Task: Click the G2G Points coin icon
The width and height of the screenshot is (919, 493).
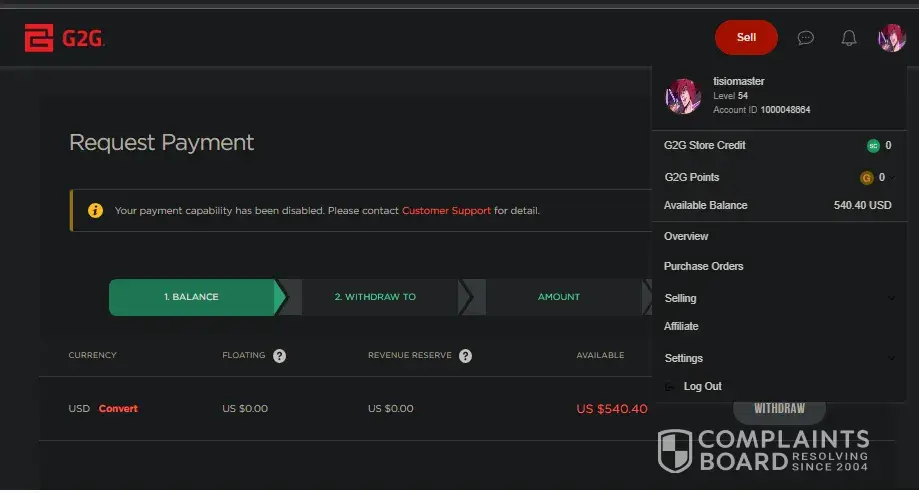Action: 867,178
